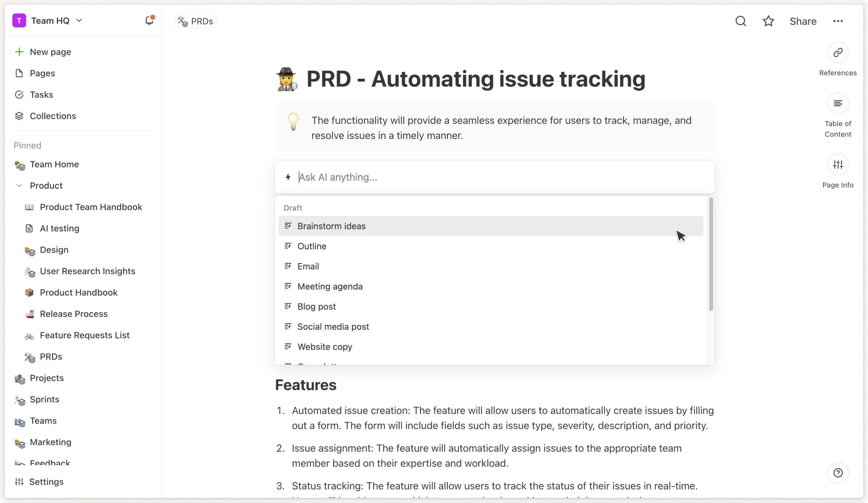The width and height of the screenshot is (868, 503).
Task: Open the Page Info panel
Action: pyautogui.click(x=838, y=165)
